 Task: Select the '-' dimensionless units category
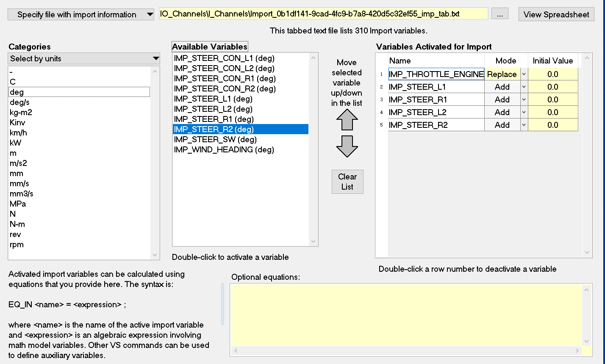point(79,72)
